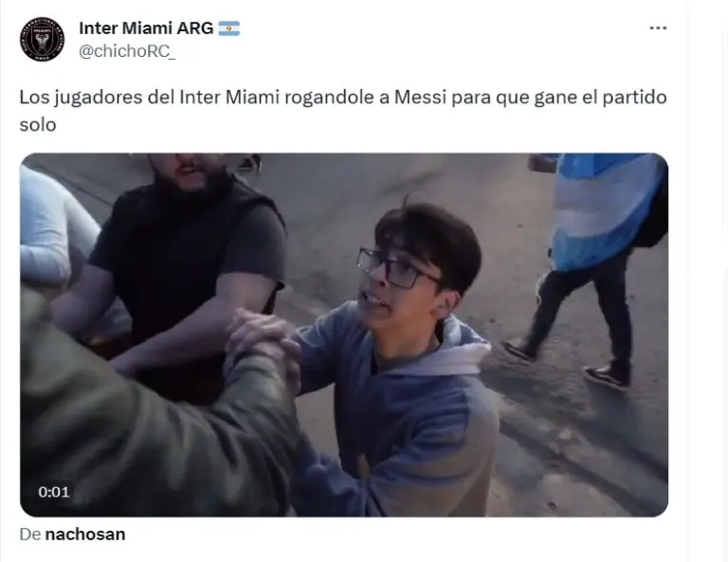
Task: Open the Inter Miami ARG display name
Action: (x=146, y=28)
